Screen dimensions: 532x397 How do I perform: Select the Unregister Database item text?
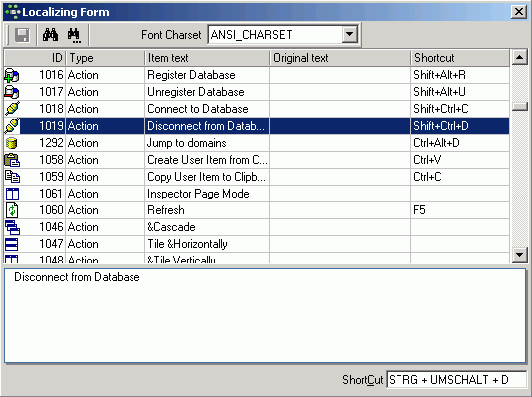(x=196, y=92)
